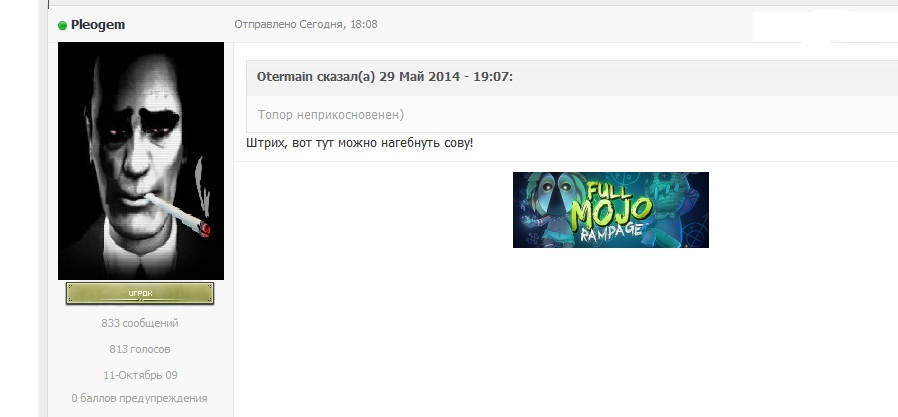Open the 0 баллов предупреждения link
This screenshot has width=898, height=417.
[x=139, y=398]
